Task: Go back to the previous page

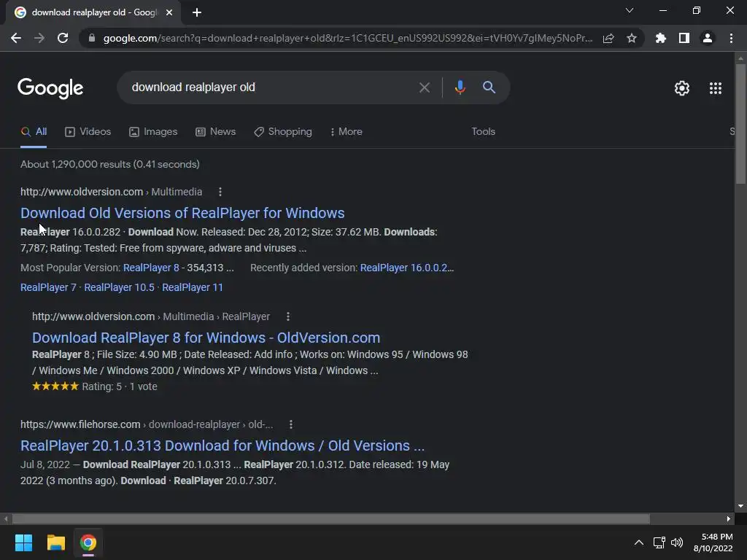Action: point(16,38)
